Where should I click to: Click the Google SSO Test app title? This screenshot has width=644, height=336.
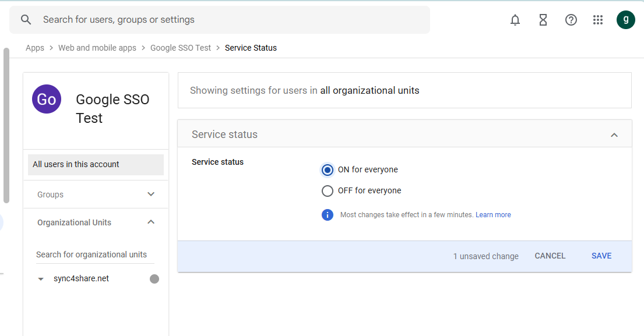tap(112, 109)
